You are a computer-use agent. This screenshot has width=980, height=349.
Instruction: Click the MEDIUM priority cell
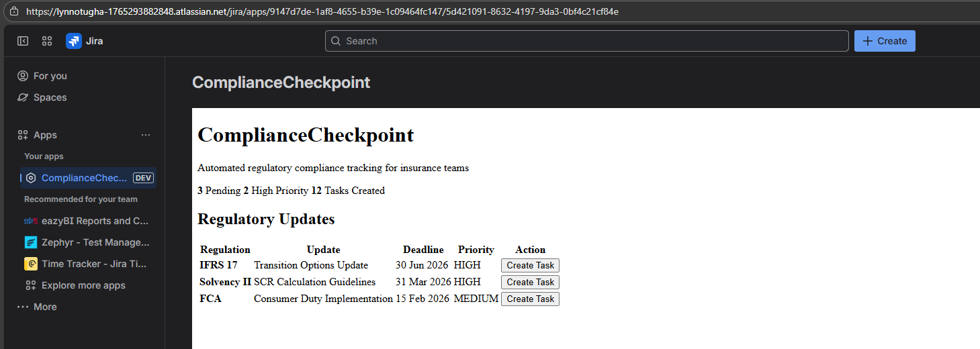(476, 299)
